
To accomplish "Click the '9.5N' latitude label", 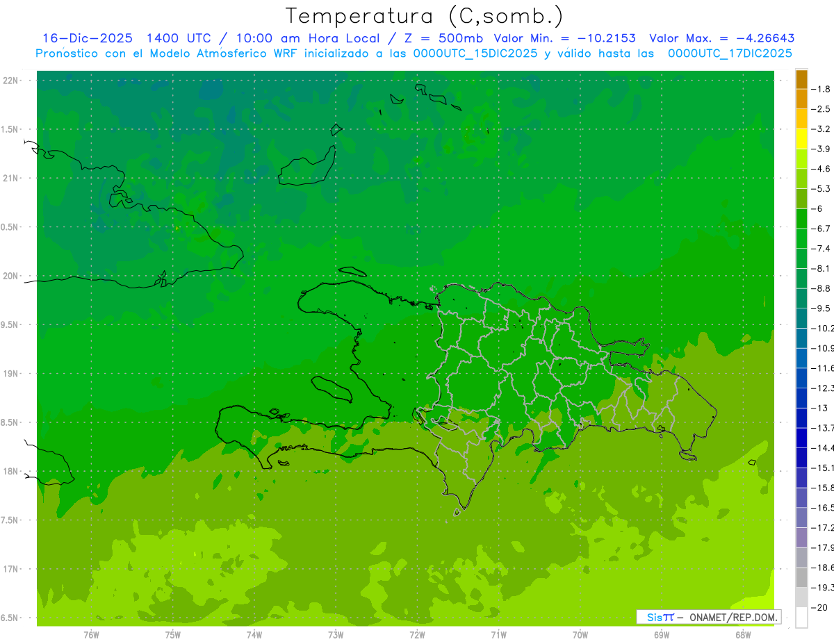I will [10, 324].
